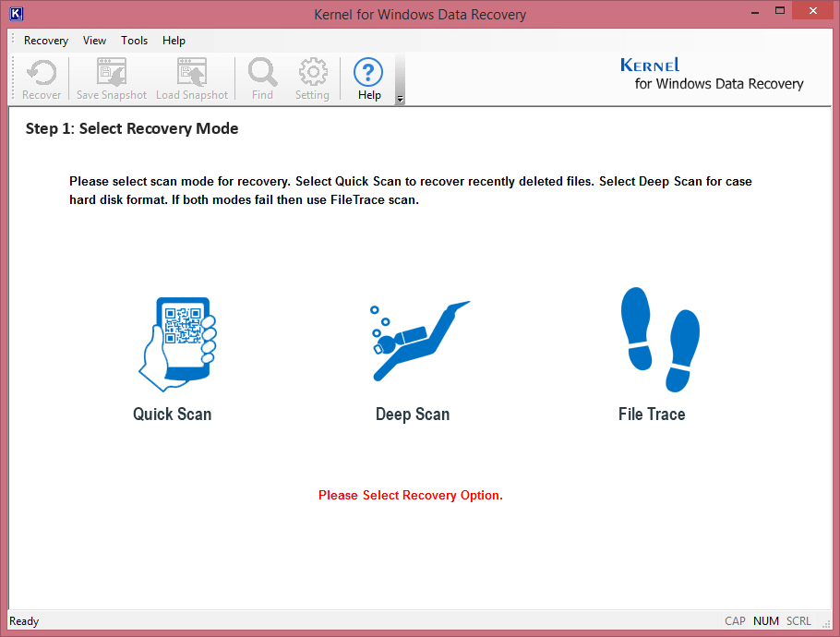Choose the Quick Scan phone icon
The image size is (840, 637).
point(178,344)
